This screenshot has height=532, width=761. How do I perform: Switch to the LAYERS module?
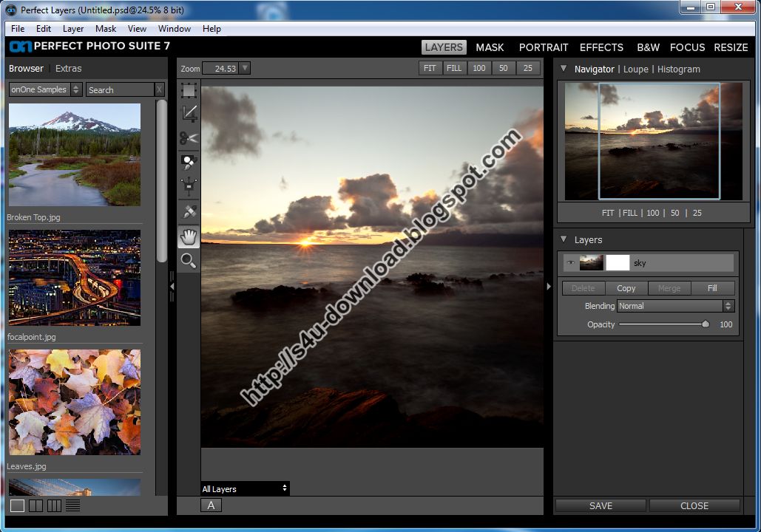pos(444,47)
